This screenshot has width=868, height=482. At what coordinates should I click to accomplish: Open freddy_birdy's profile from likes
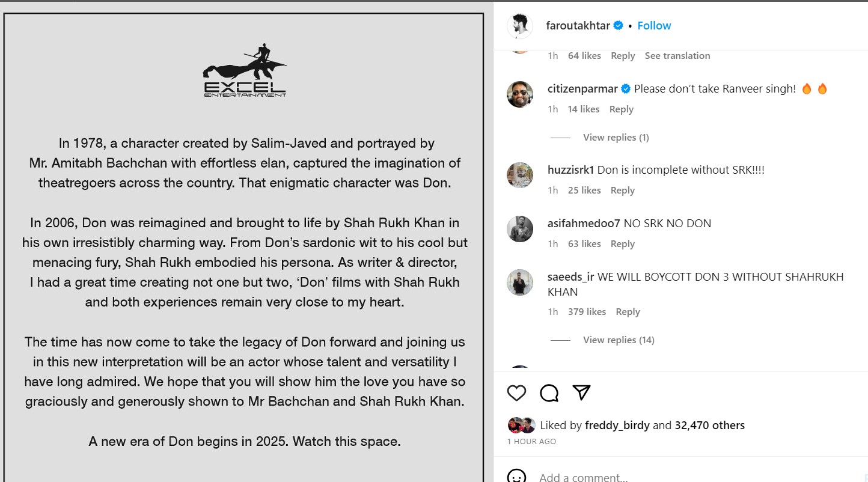pyautogui.click(x=617, y=426)
